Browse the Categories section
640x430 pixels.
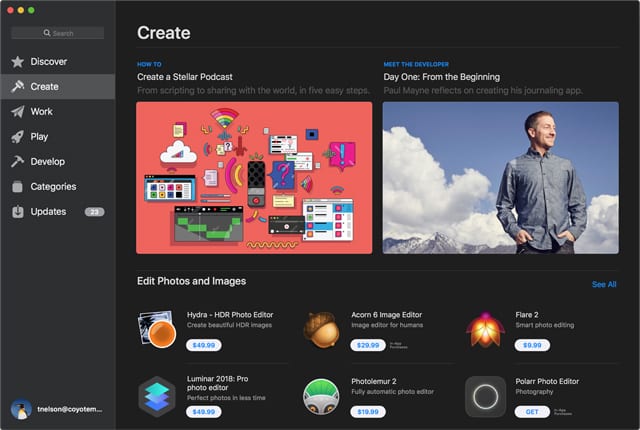(x=53, y=186)
